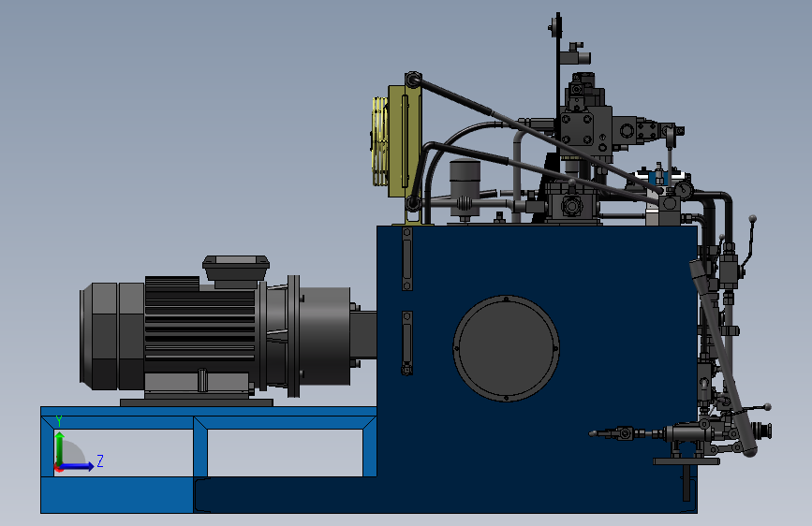This screenshot has width=812, height=526.
Task: Select the pump bell housing next to tank
Action: coord(325,336)
